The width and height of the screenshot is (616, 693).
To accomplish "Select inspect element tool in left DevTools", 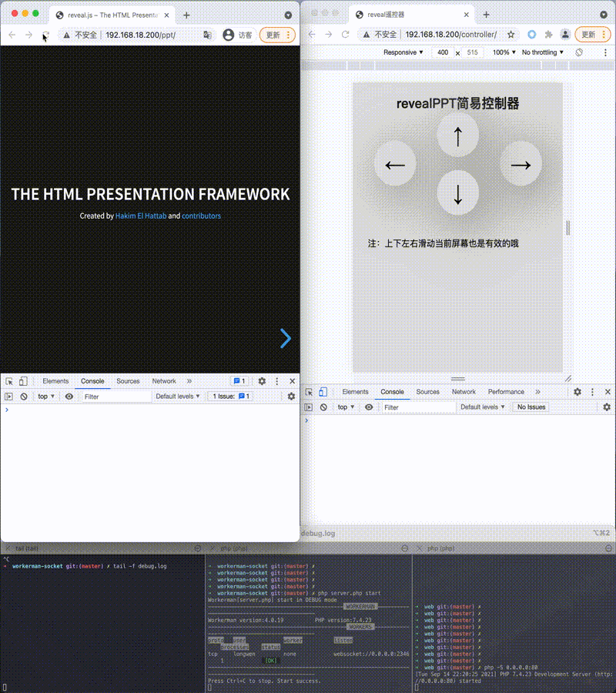I will 8,381.
